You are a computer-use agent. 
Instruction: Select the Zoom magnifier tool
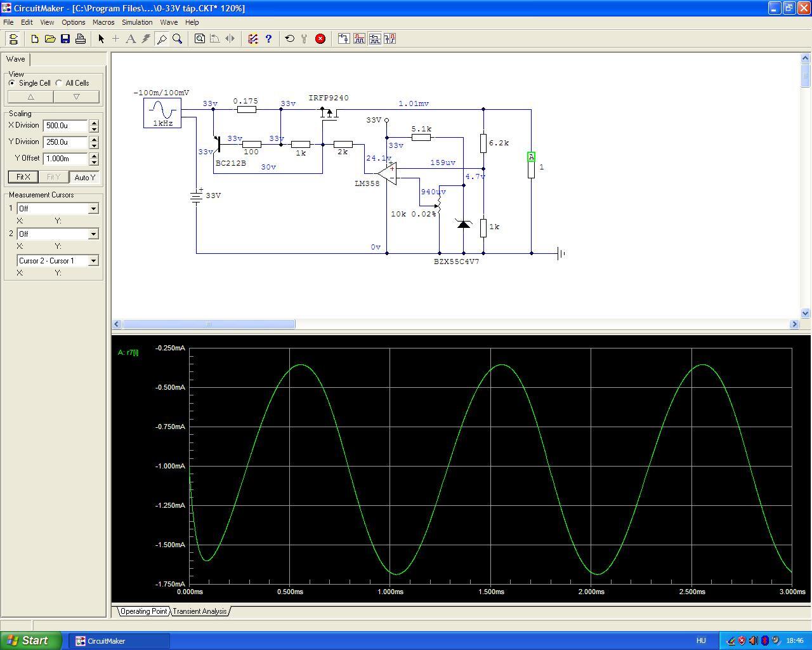tap(178, 39)
